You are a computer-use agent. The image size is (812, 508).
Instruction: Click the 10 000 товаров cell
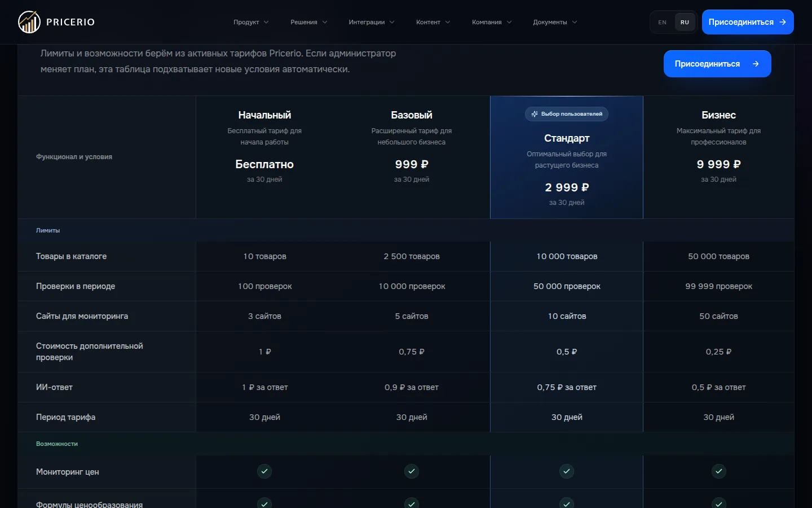click(x=567, y=256)
